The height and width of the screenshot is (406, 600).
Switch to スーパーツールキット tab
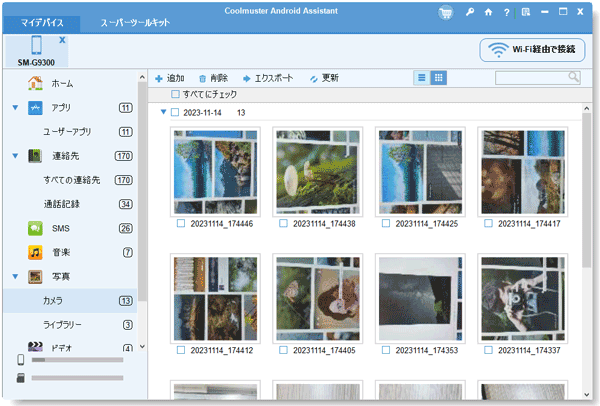135,23
